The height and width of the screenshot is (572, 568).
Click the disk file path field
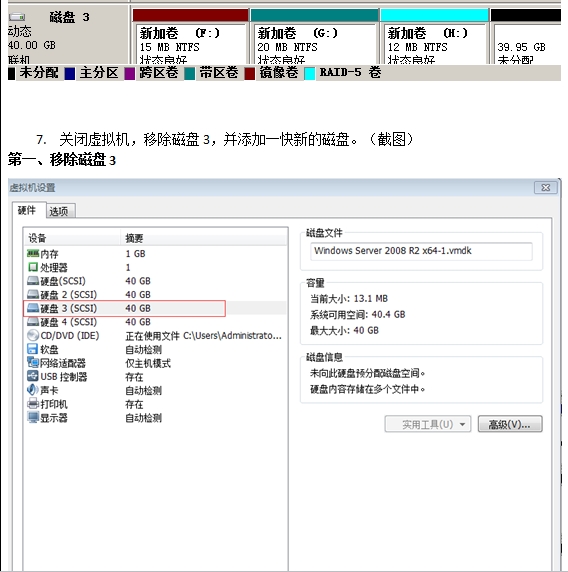click(421, 251)
